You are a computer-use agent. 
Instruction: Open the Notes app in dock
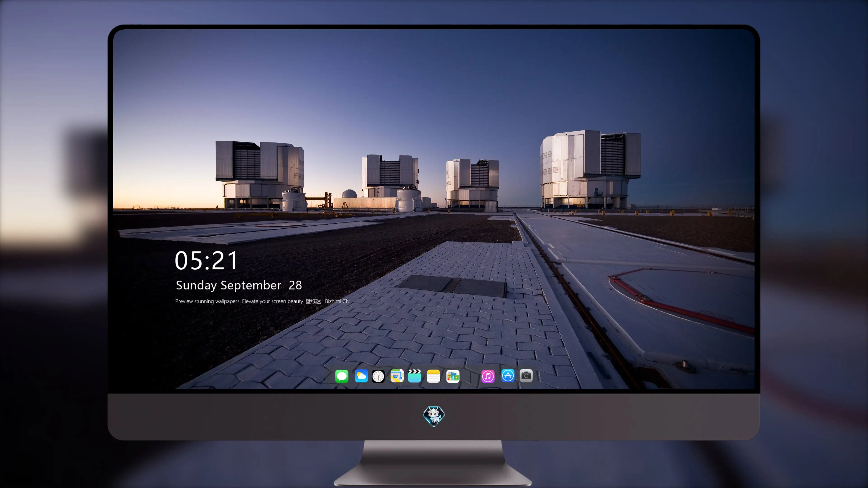tap(433, 376)
